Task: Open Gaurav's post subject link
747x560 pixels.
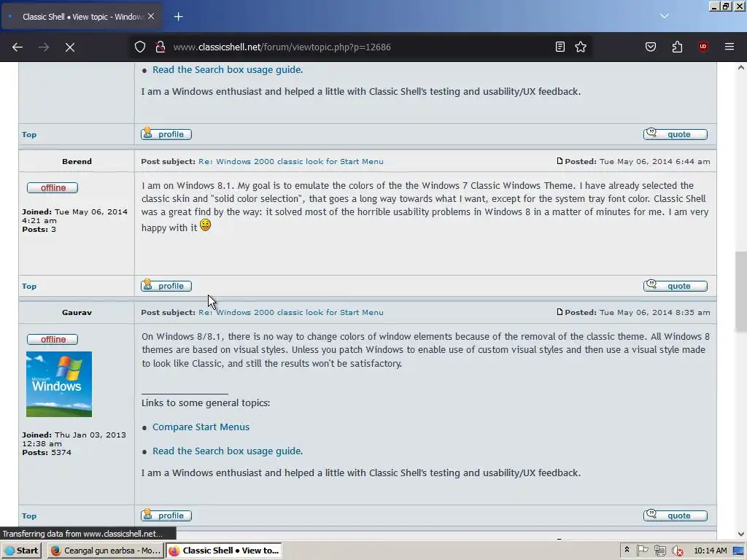Action: click(x=290, y=312)
